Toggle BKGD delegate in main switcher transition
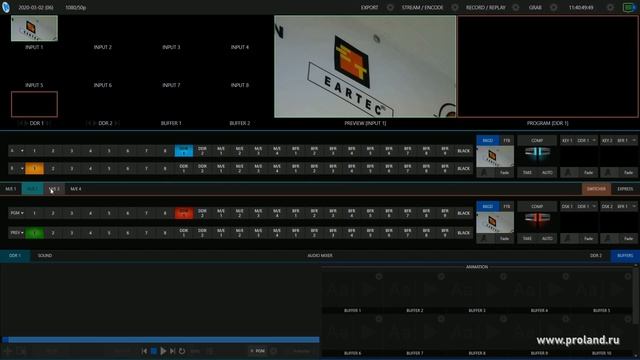 [x=487, y=207]
